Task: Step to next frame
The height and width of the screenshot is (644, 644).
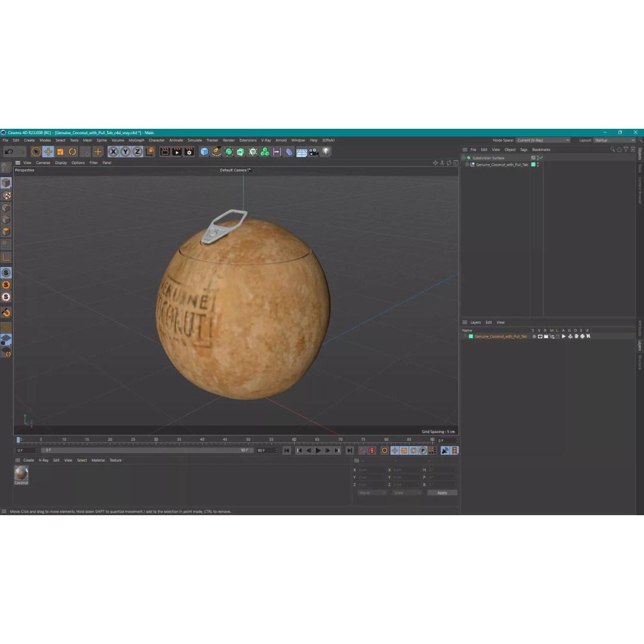Action: [328, 451]
